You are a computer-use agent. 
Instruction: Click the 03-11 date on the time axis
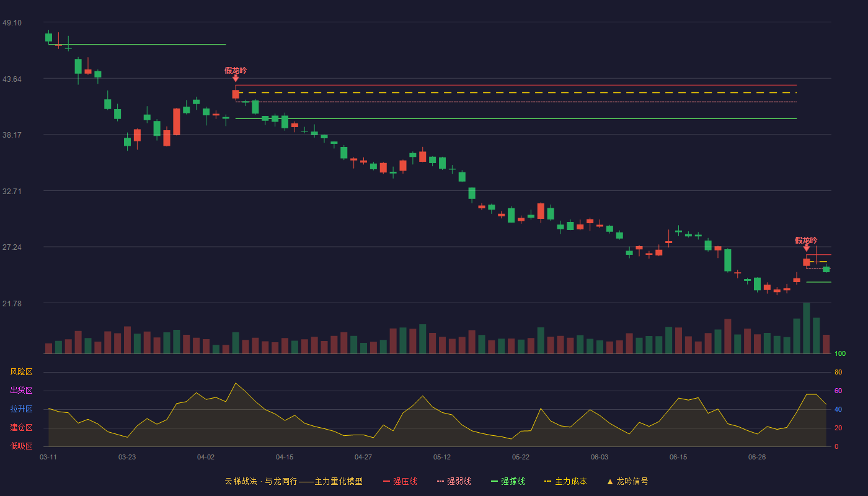coord(48,457)
